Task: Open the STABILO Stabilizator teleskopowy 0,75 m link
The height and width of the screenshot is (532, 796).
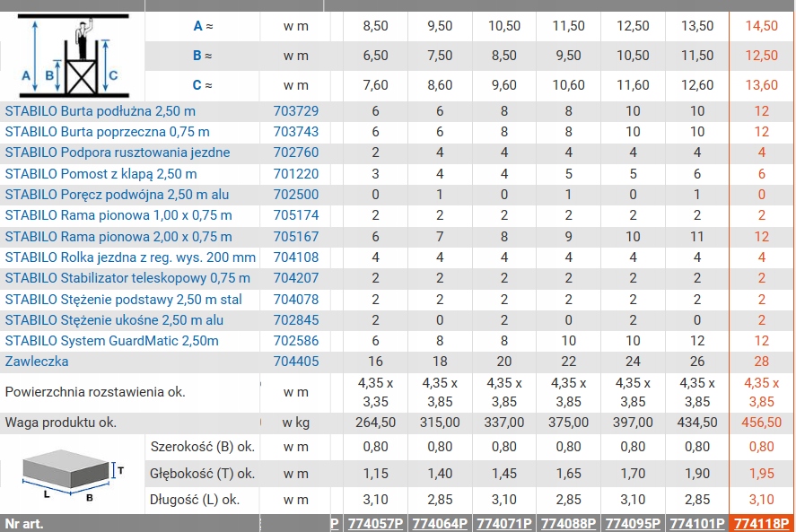Action: tap(127, 278)
